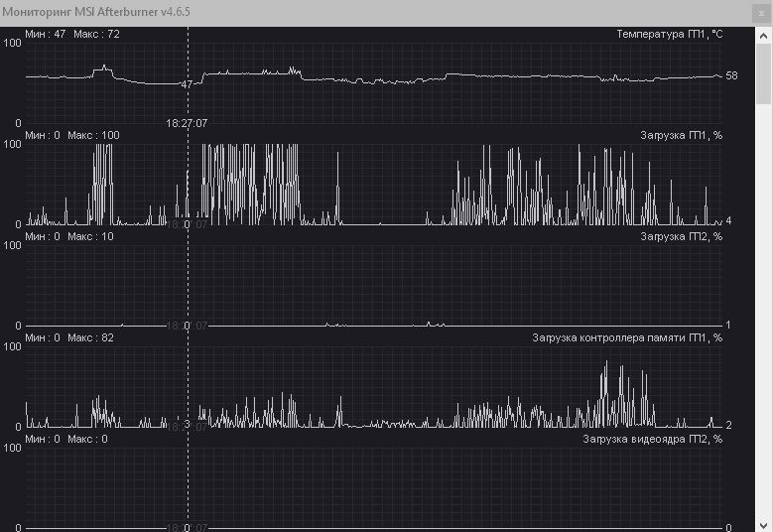773x532 pixels.
Task: Click the "Мин : 0 Макс : 82" label
Action: click(69, 337)
